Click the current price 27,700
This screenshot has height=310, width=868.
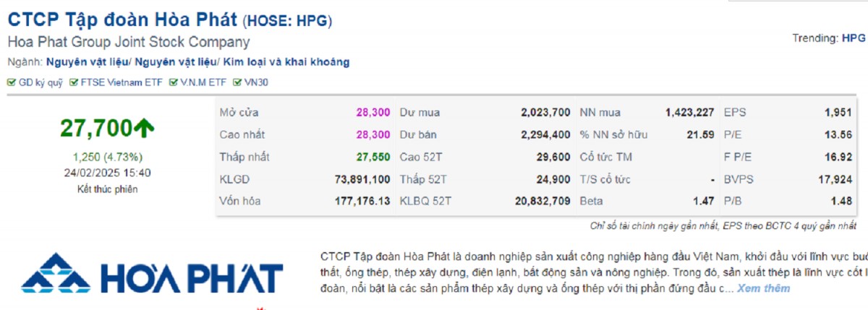pyautogui.click(x=94, y=128)
